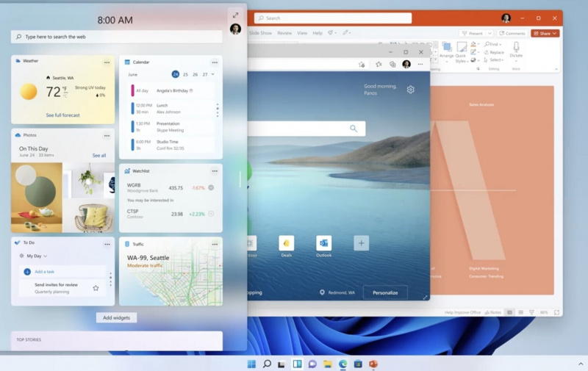Add CTSP stock to watchlist

(x=211, y=214)
